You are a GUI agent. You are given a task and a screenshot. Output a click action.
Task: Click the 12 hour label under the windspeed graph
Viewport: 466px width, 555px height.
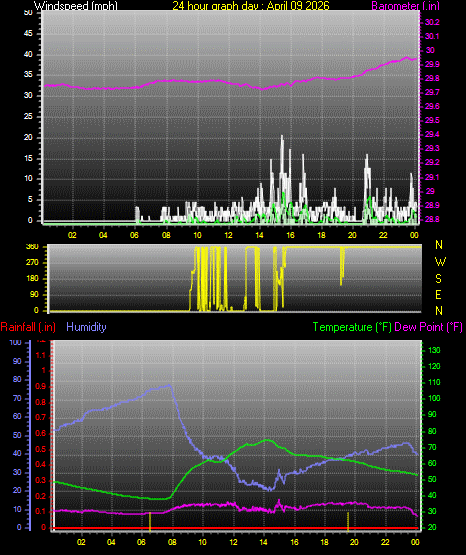click(229, 235)
